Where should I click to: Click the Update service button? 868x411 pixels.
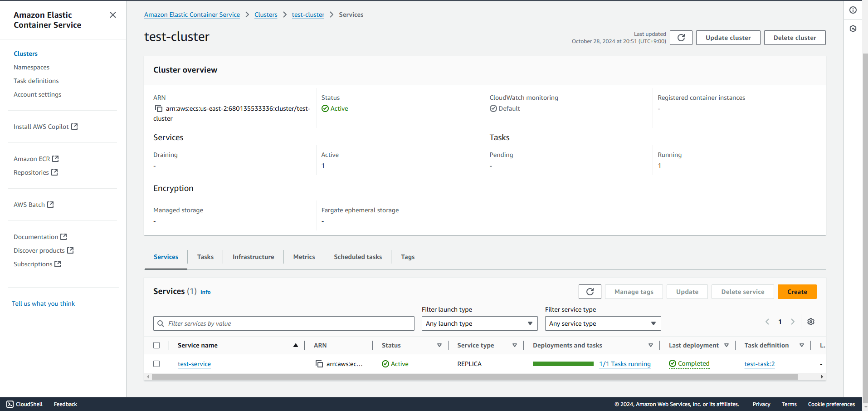click(x=688, y=292)
